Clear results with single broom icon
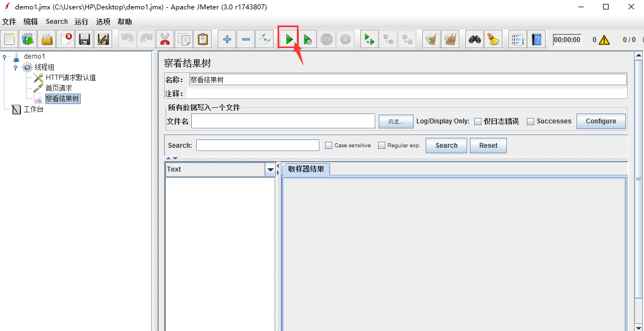Screen dimensions: 644x331 432,39
